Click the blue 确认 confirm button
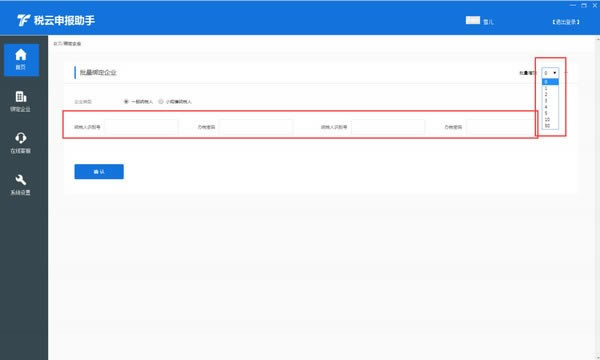 pyautogui.click(x=99, y=172)
